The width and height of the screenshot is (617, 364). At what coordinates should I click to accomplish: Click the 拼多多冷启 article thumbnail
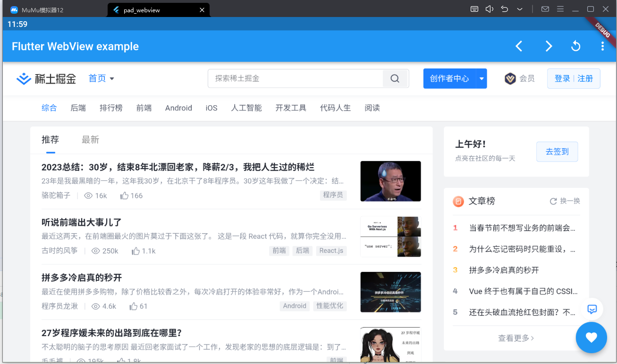click(x=390, y=292)
